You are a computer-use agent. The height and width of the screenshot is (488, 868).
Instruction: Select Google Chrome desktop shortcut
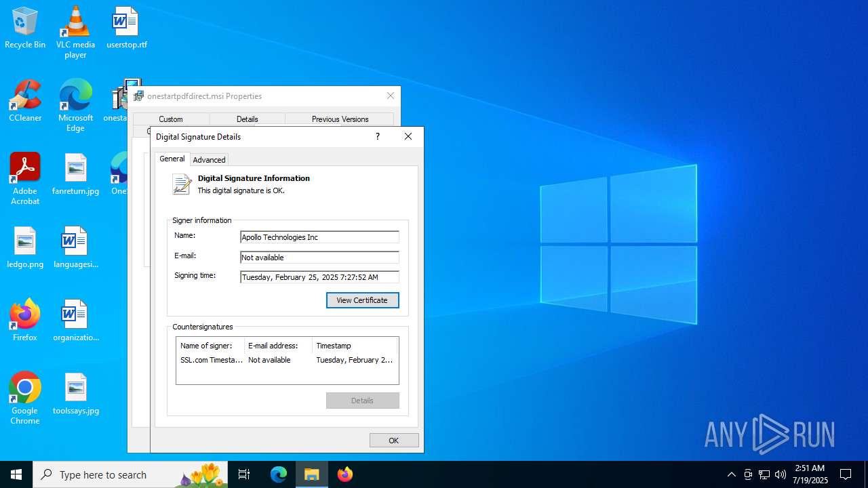point(25,399)
